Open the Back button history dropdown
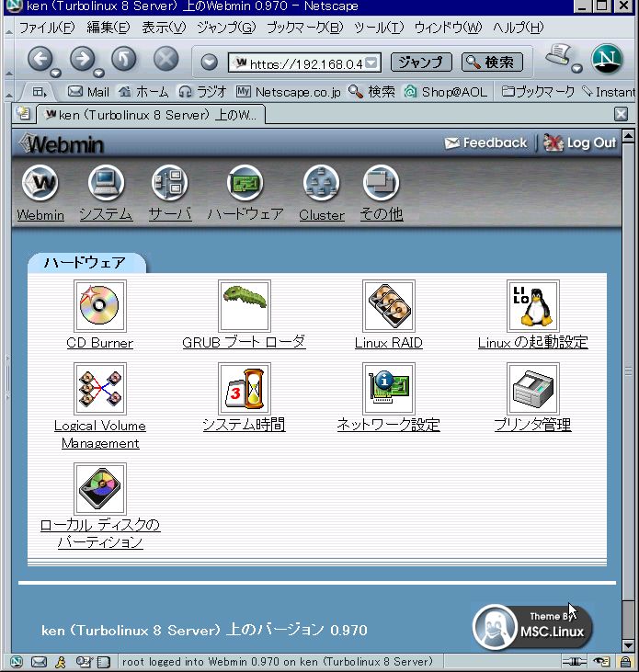This screenshot has height=672, width=639. click(56, 73)
